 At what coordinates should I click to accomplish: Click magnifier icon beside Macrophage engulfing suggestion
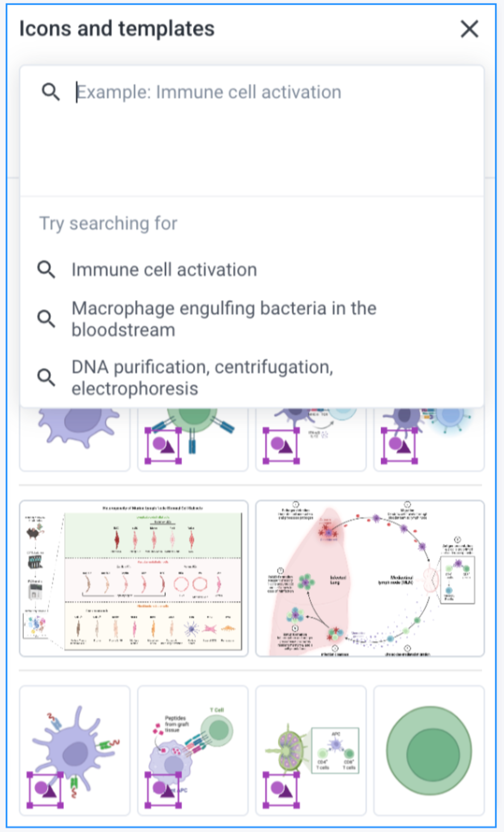[x=46, y=319]
